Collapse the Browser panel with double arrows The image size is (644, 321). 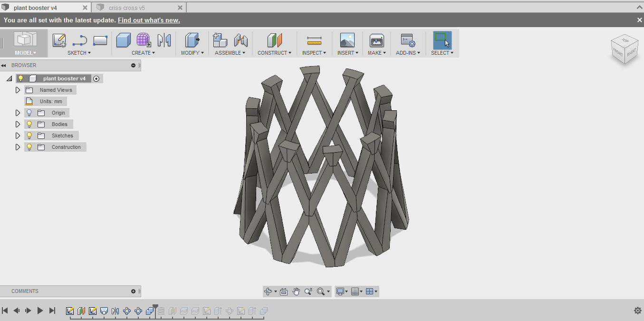[x=3, y=65]
